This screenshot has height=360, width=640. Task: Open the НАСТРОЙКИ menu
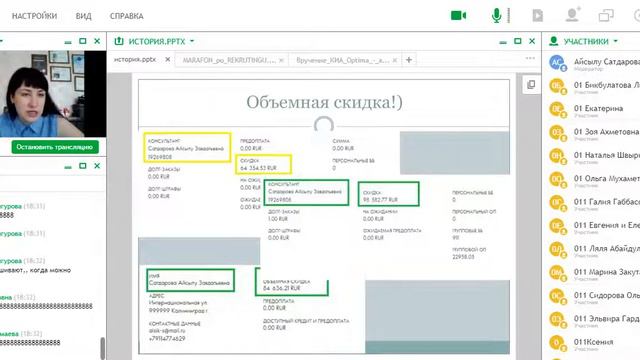pyautogui.click(x=34, y=16)
